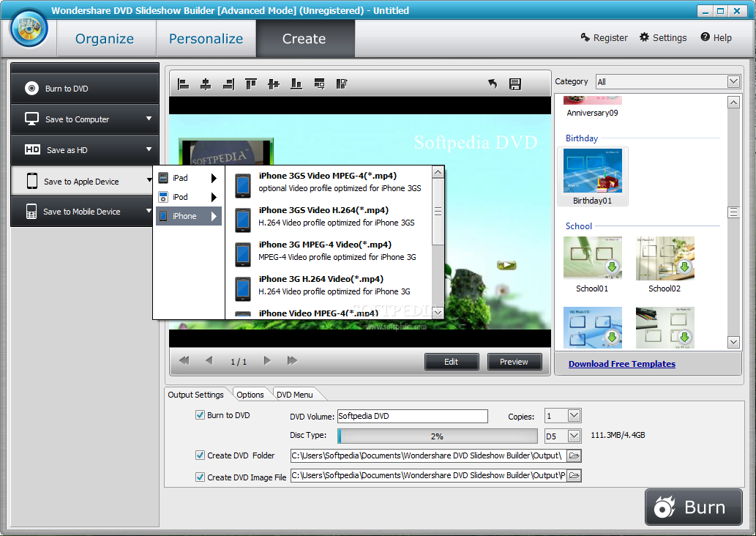Jump to last menu page
Screen dimensions: 756x536
(292, 360)
